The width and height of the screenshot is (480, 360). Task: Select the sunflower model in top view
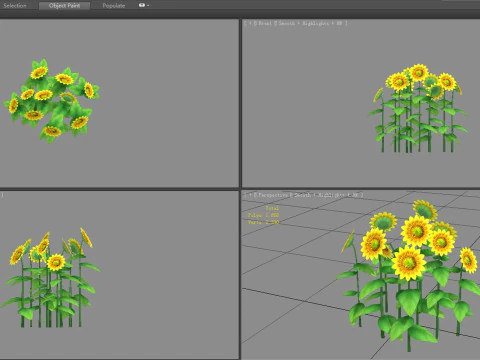coord(52,101)
